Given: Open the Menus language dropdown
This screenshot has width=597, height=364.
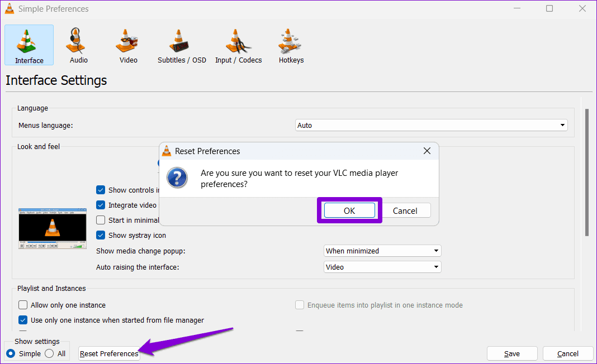Looking at the screenshot, I should click(431, 125).
